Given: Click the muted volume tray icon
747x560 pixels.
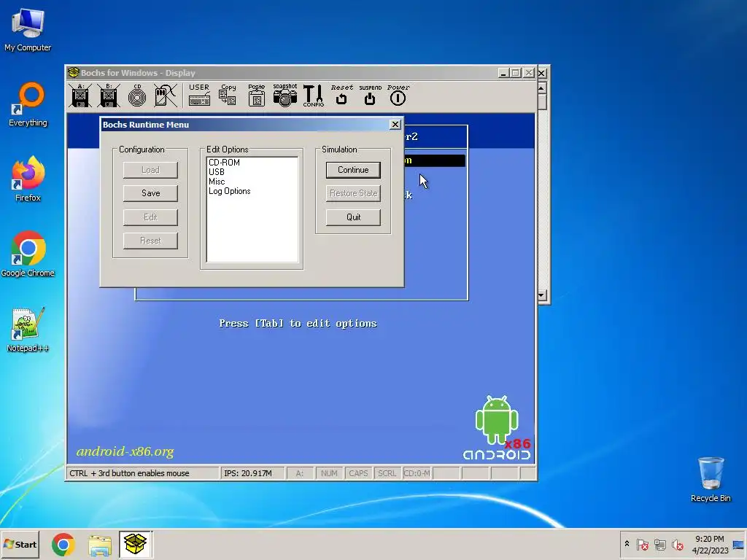Looking at the screenshot, I should click(677, 544).
